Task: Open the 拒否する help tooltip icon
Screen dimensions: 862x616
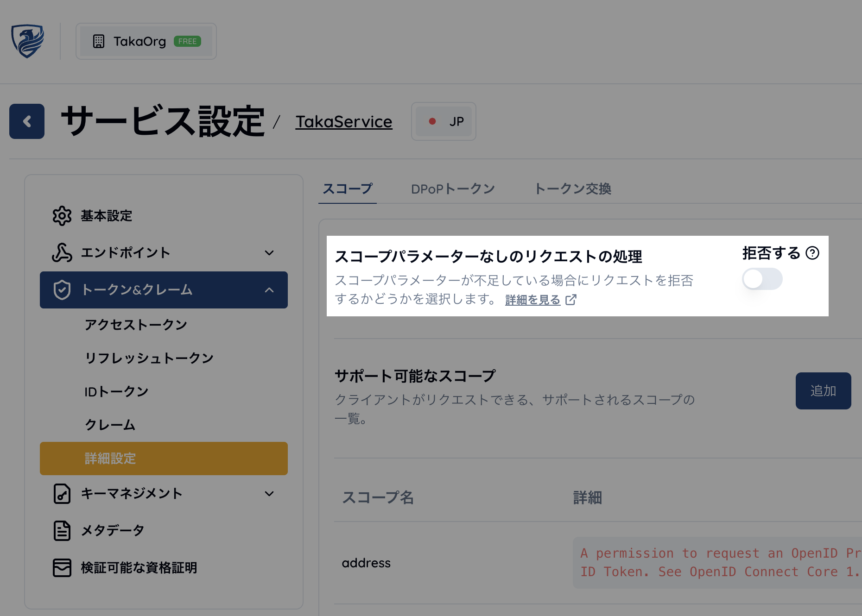Action: (x=812, y=253)
